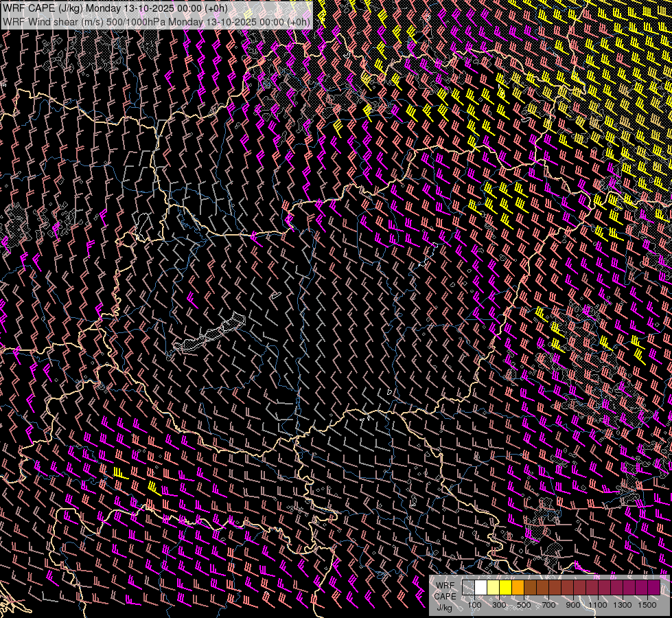Pick the white swatch in CAPE legend
Viewport: 672px width, 618px height.
click(480, 588)
